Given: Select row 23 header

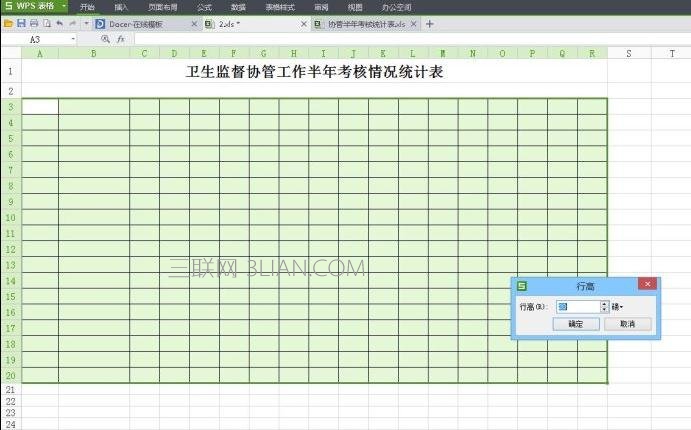Looking at the screenshot, I should [x=11, y=412].
